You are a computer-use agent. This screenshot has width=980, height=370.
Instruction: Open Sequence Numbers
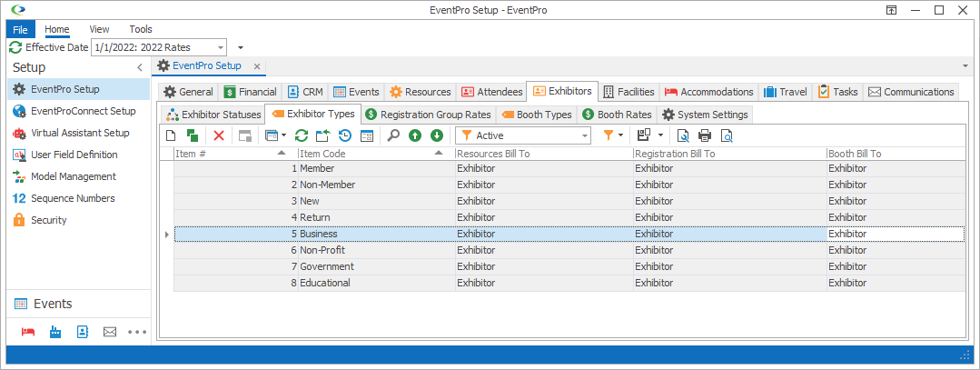(79, 198)
